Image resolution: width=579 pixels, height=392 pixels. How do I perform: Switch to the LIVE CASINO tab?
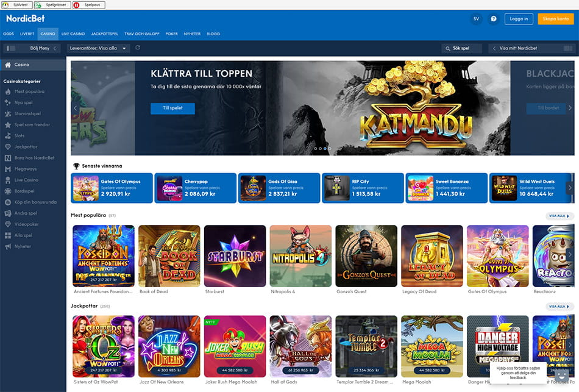pos(73,34)
